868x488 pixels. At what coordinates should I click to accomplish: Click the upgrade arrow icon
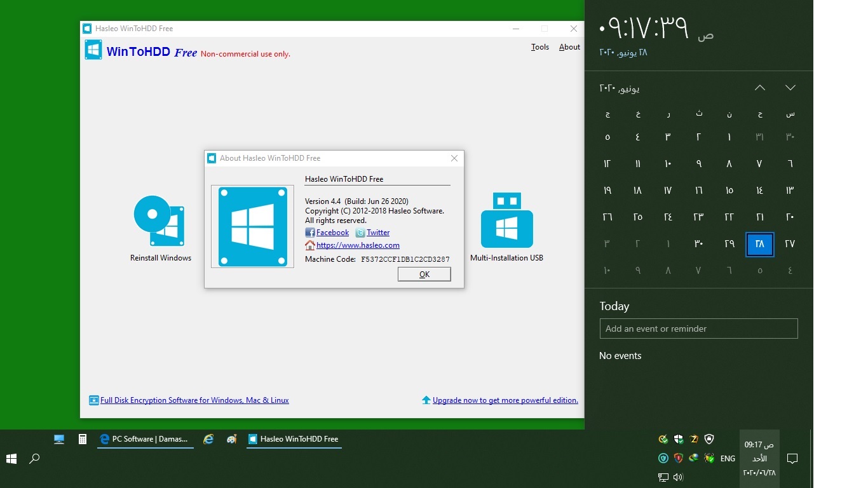pos(426,400)
